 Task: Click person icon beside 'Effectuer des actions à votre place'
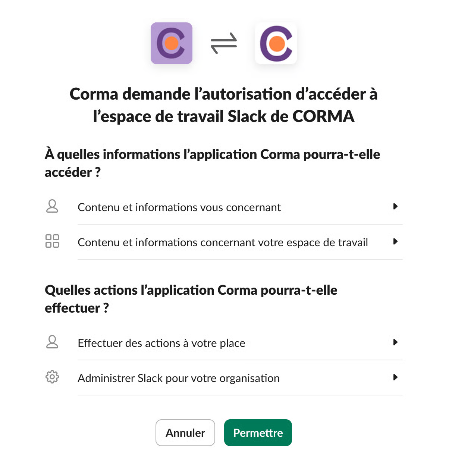click(52, 342)
